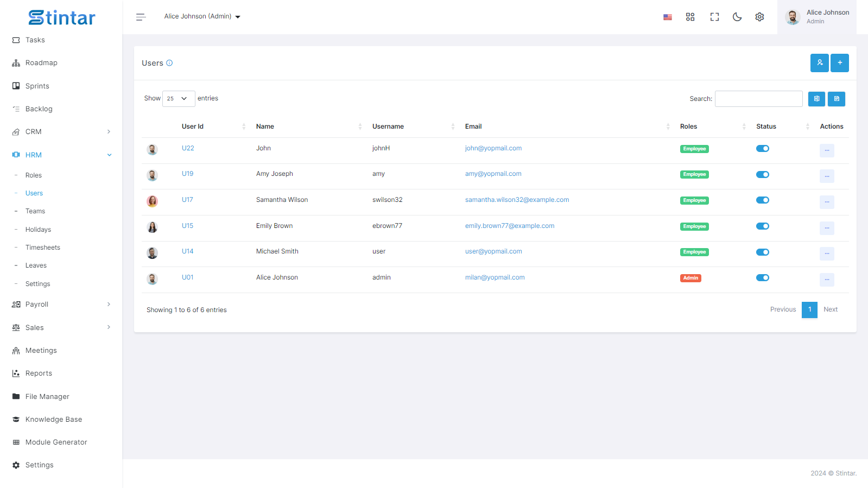Disable status toggle for Michael Smith

pyautogui.click(x=763, y=252)
